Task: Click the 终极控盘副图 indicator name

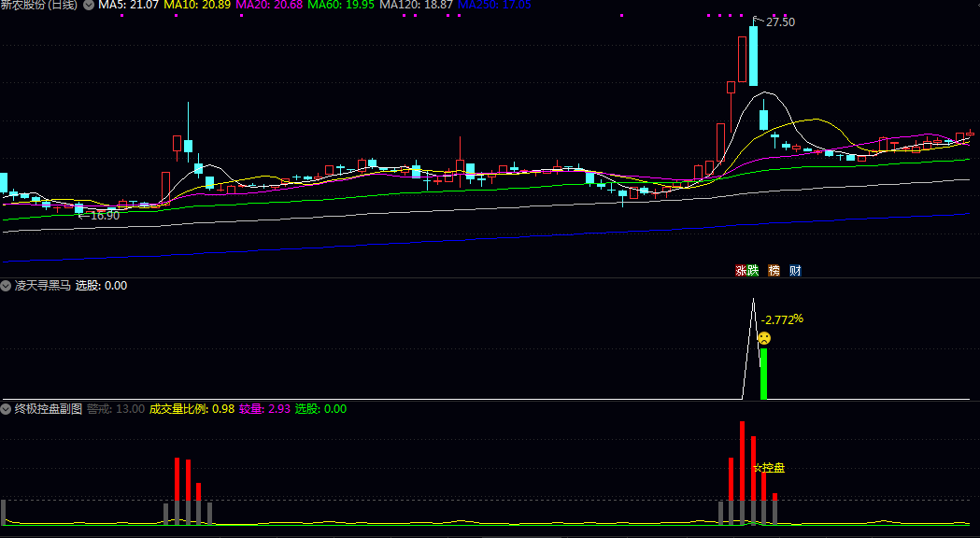Action: [49, 409]
